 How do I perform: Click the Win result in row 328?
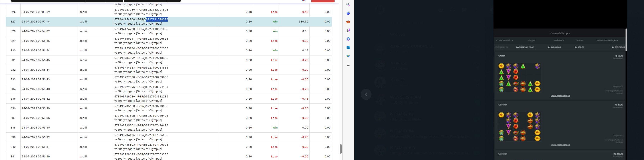coord(275,31)
